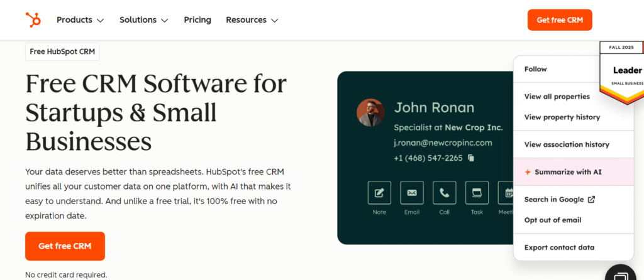The width and height of the screenshot is (644, 280).
Task: Click the Note icon on contact card
Action: click(379, 193)
